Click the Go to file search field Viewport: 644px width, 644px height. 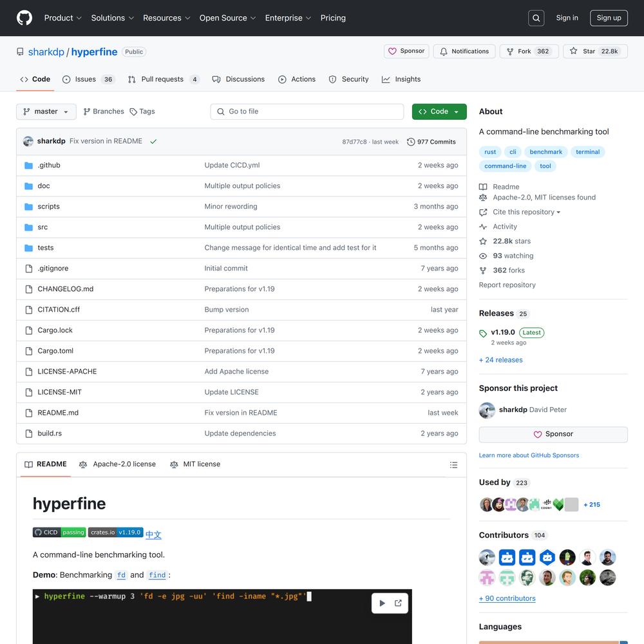click(307, 111)
